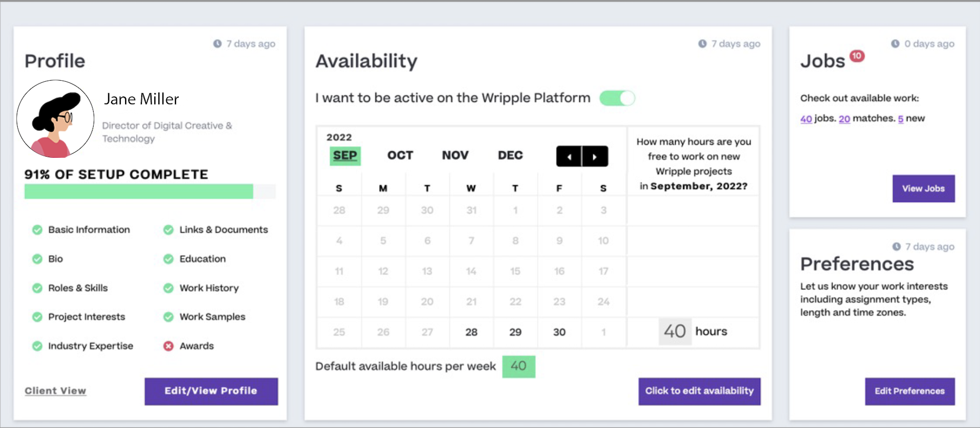Click the clock icon in Preferences card
The image size is (980, 428).
click(x=897, y=247)
